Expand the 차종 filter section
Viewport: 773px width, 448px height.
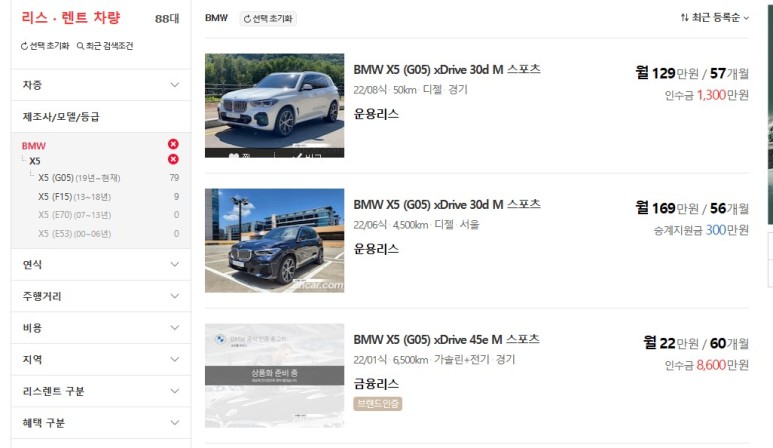101,85
